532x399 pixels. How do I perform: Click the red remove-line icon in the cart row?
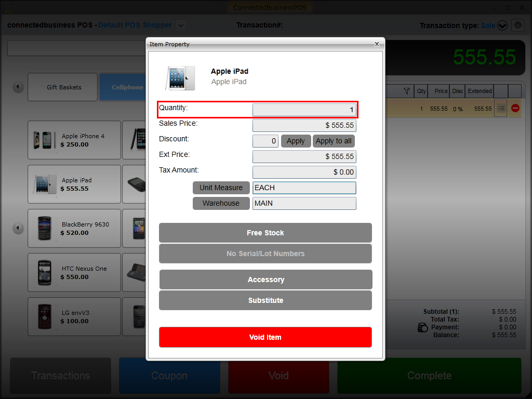point(515,108)
